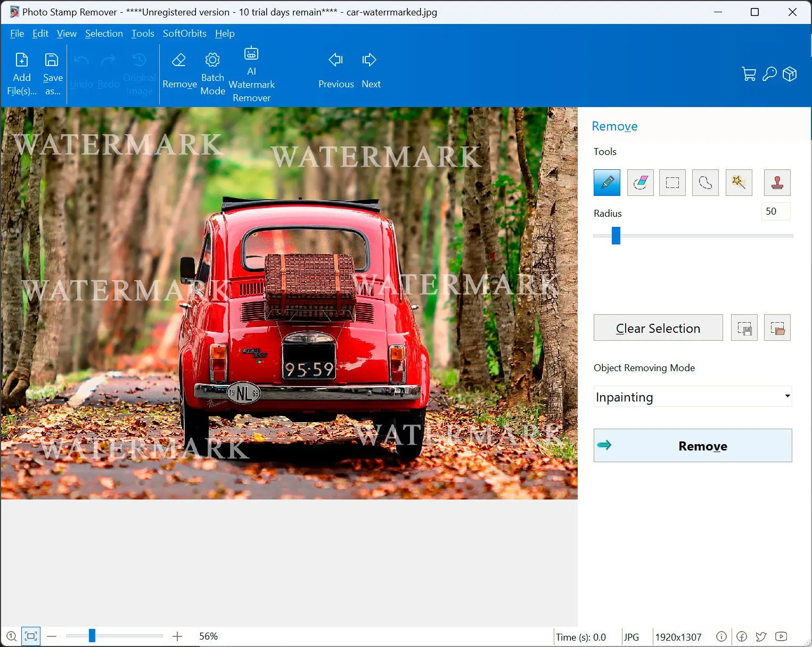Viewport: 812px width, 647px height.
Task: Open the Selection menu
Action: click(x=104, y=34)
